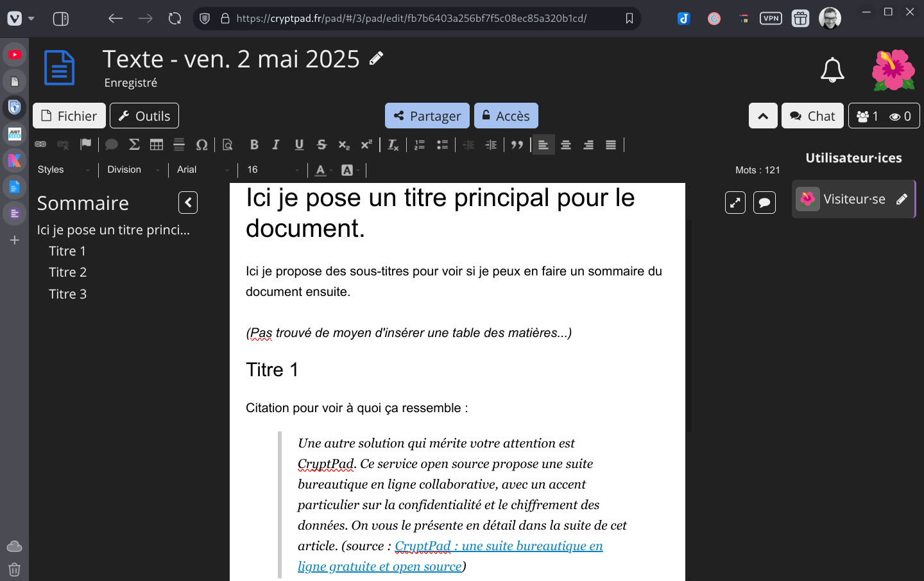
Task: Insert a math formula with Sigma icon
Action: (134, 144)
